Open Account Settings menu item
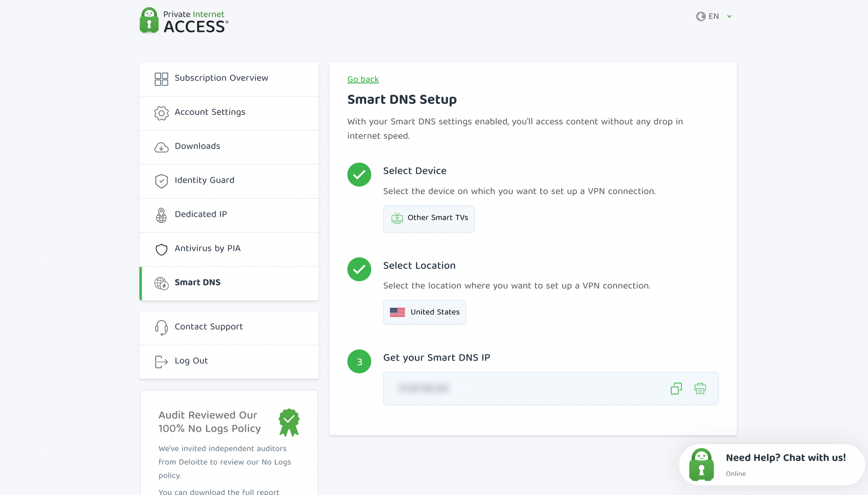This screenshot has height=495, width=868. tap(229, 113)
